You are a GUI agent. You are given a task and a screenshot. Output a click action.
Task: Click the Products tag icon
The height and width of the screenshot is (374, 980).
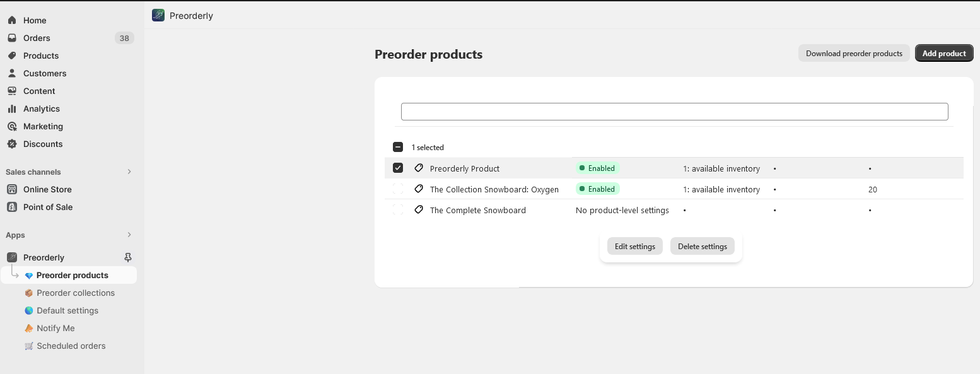pyautogui.click(x=12, y=56)
